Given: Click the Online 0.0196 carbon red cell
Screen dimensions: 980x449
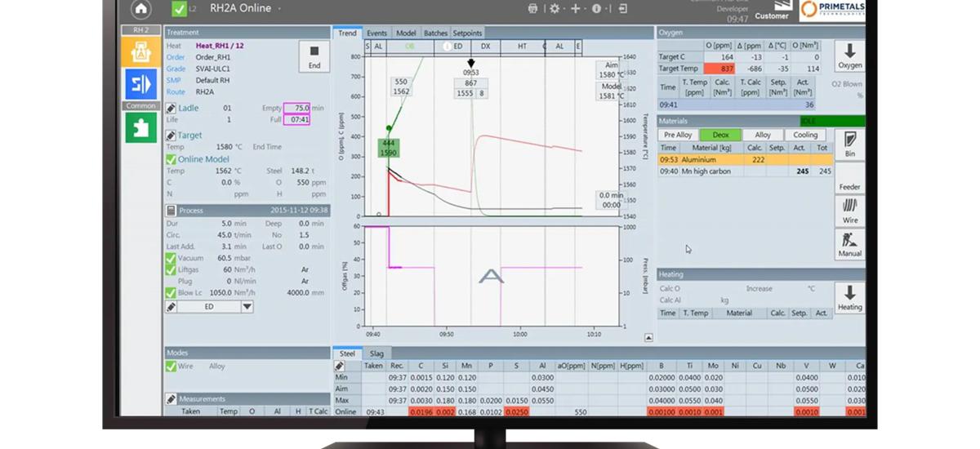Looking at the screenshot, I should pyautogui.click(x=422, y=412).
